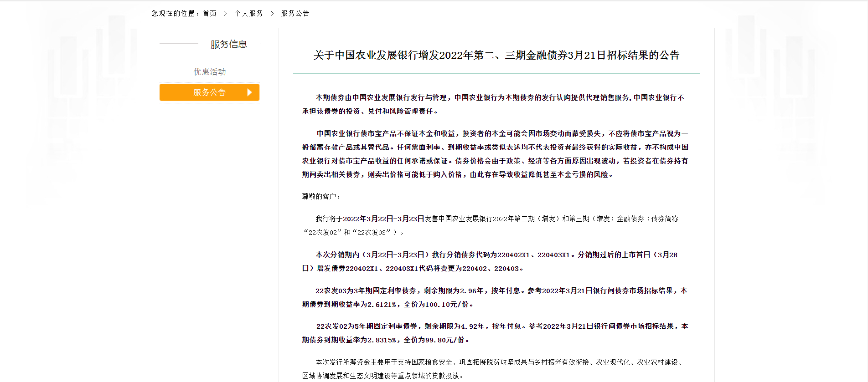Click announcement title about 农业发展银行金融债券

(496, 56)
